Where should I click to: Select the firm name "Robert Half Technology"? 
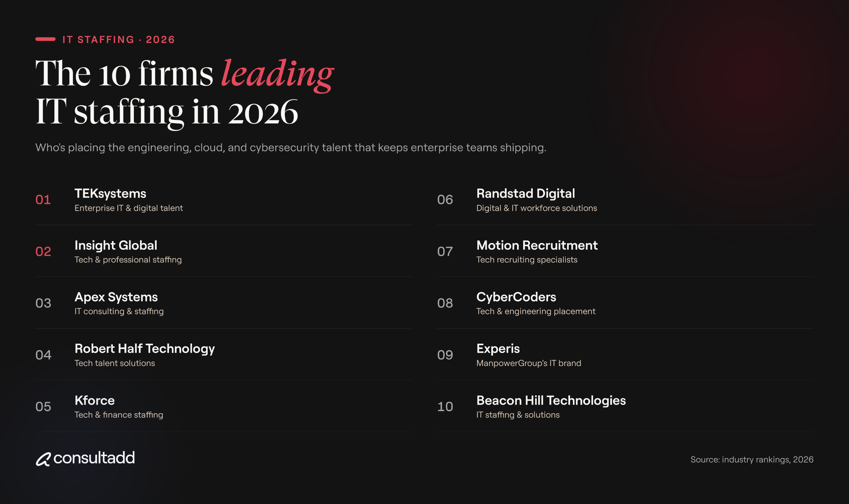tap(145, 349)
